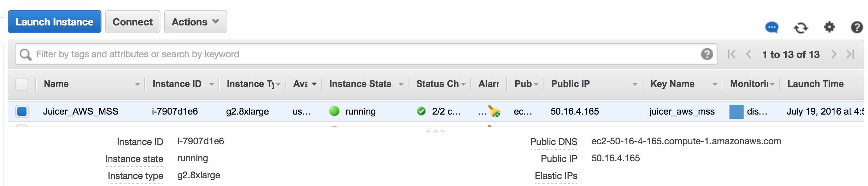This screenshot has height=186, width=868.
Task: Click the Public IP column header
Action: click(x=570, y=84)
